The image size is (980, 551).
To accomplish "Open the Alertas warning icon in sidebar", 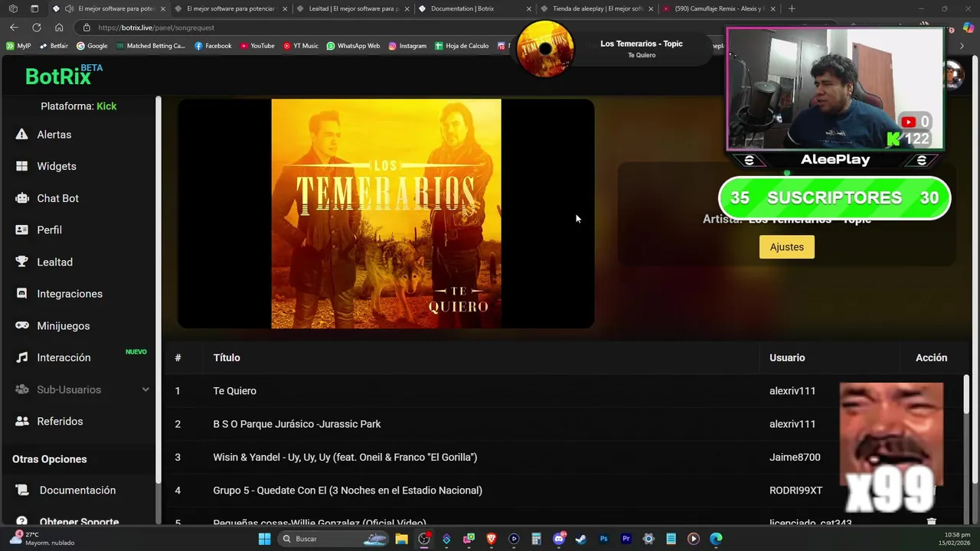I will click(x=21, y=135).
